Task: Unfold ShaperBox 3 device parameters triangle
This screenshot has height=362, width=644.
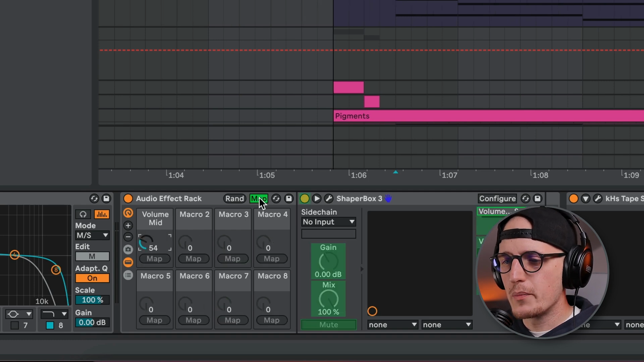Action: [x=316, y=198]
